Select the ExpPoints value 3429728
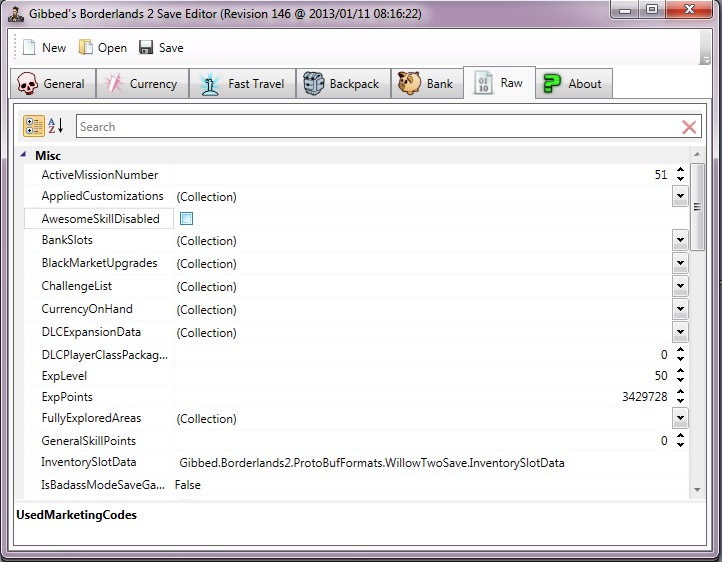 pos(645,397)
